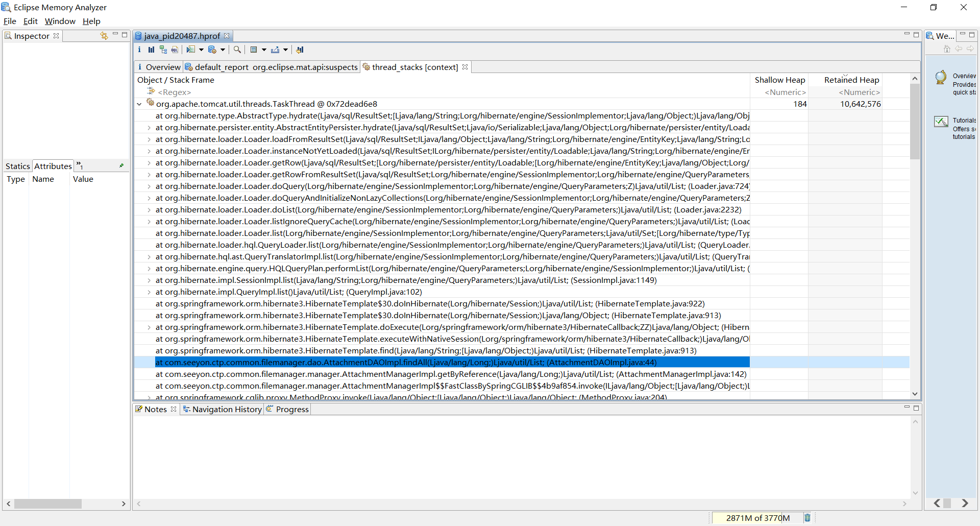Expand the AbstractEntityPersister.hydrate stack frame
The width and height of the screenshot is (980, 526).
click(149, 128)
